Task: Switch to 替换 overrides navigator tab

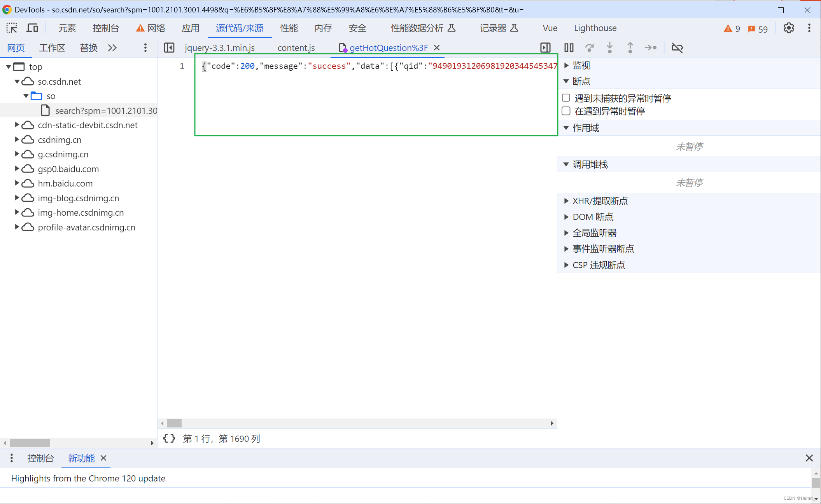Action: tap(89, 48)
